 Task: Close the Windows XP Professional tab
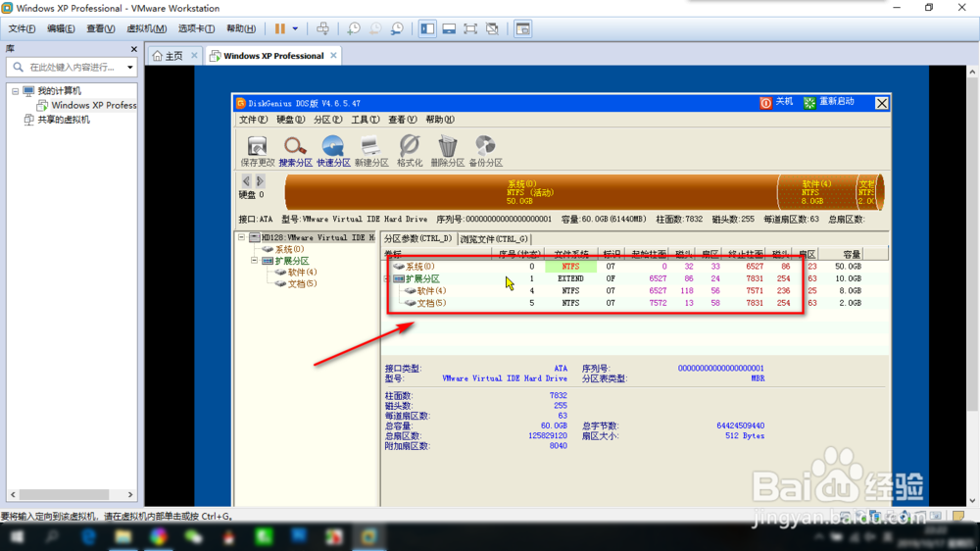click(x=334, y=55)
